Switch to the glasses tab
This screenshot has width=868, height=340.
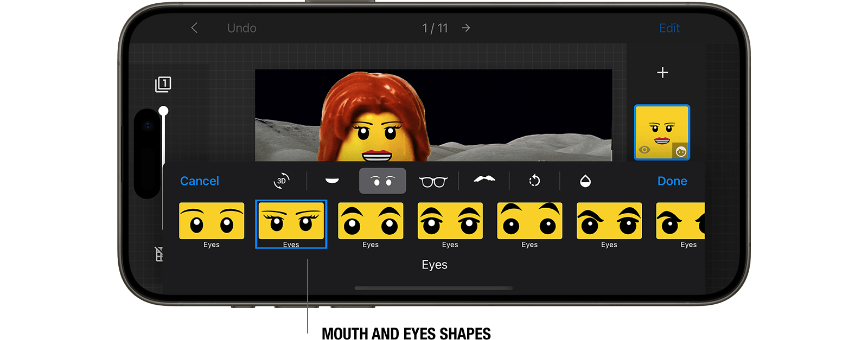tap(433, 182)
